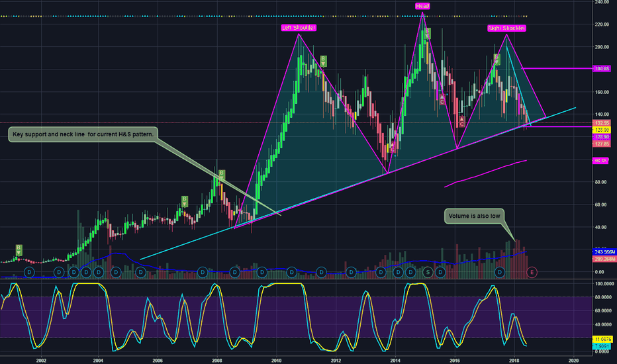Viewport: 617px width, 364px height.
Task: Click the 100.0000 oscillator axis label
Action: (x=604, y=284)
